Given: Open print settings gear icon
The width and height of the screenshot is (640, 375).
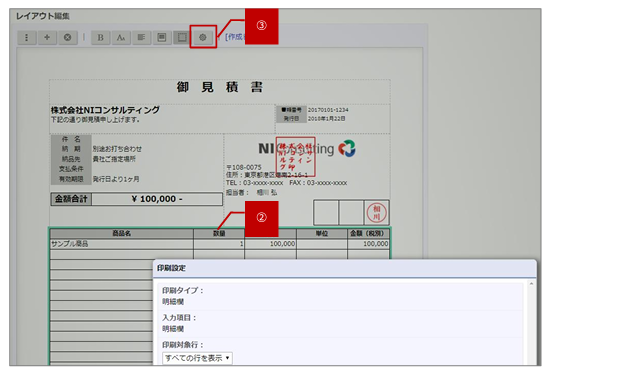Looking at the screenshot, I should (x=202, y=38).
